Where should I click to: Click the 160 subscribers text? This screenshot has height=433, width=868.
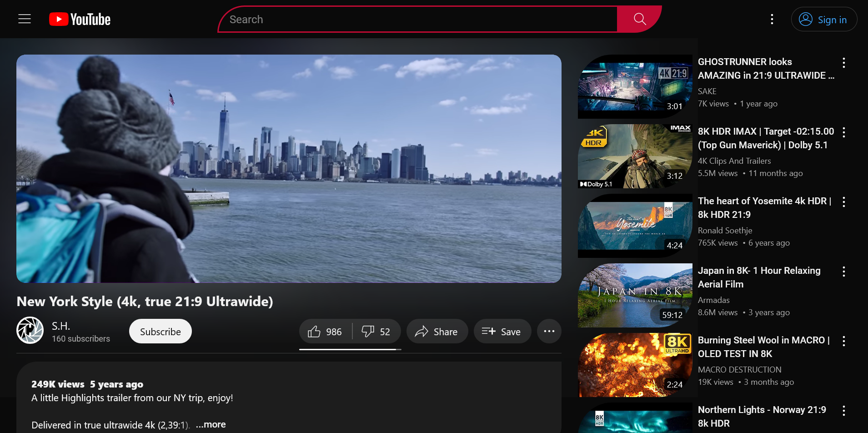(81, 339)
